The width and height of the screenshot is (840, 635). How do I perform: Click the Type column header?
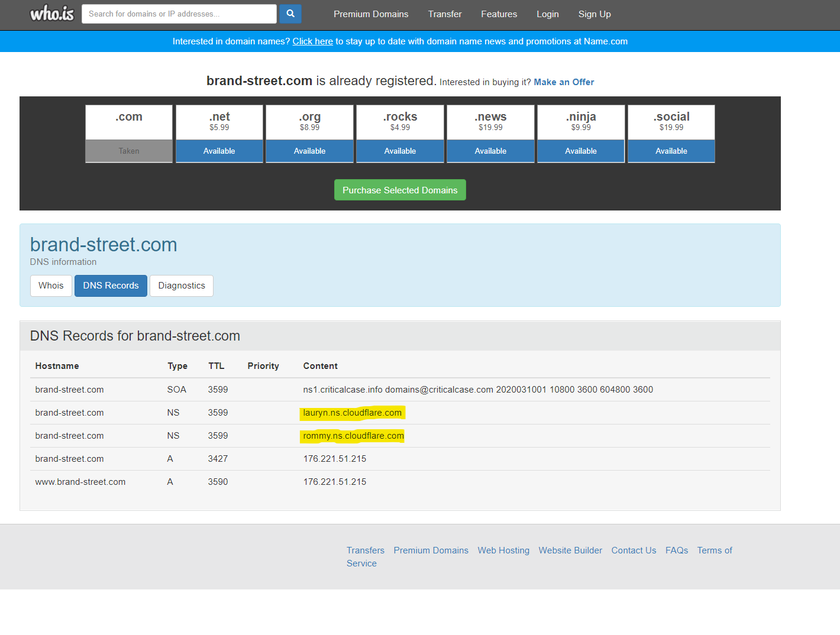(x=177, y=366)
